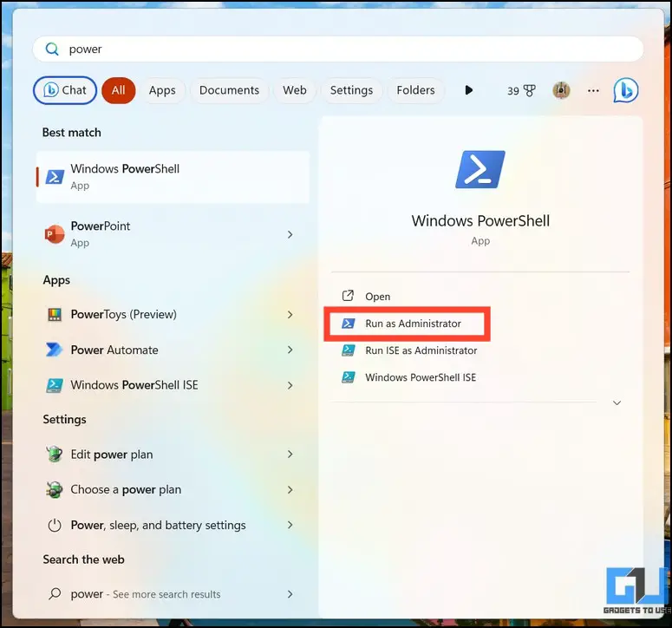Click the Apps section heading
This screenshot has height=628, width=672.
[x=56, y=280]
